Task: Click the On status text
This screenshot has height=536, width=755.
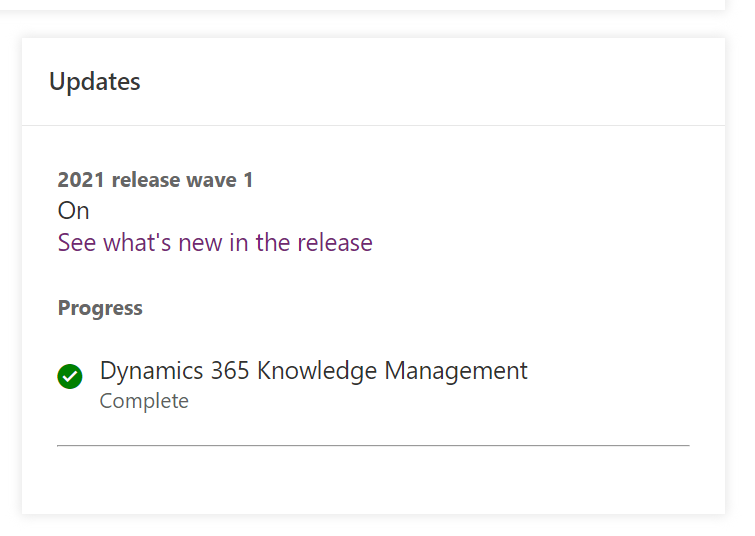Action: 73,210
